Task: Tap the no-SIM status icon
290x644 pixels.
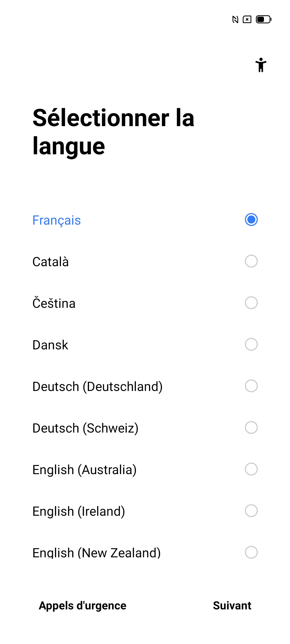Action: pos(247,20)
